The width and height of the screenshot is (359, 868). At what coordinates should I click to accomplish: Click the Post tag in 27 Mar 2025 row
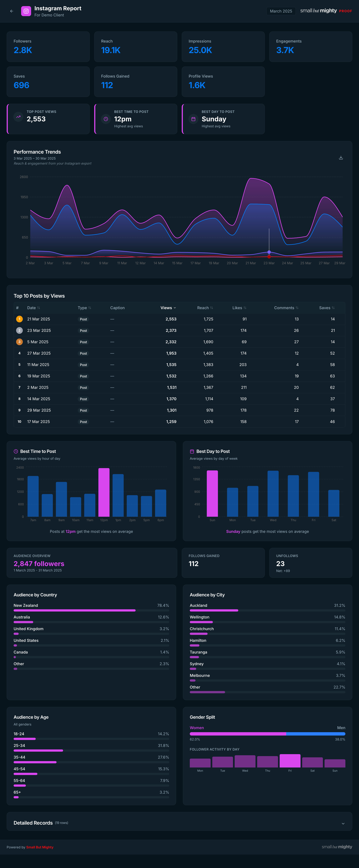coord(83,354)
